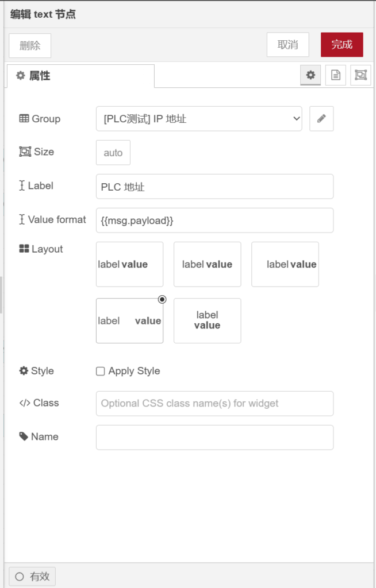
Task: Select the left-aligned label value layout
Action: 129,264
